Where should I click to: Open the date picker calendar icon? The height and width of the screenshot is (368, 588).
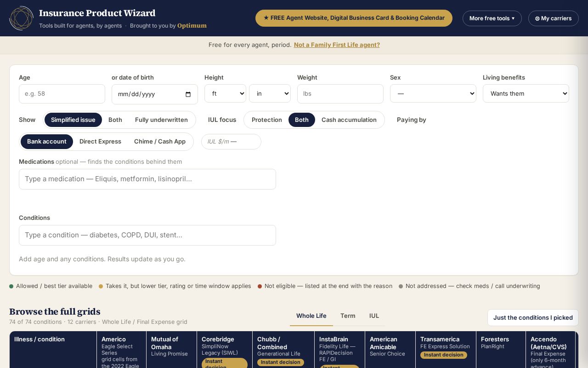pos(188,94)
